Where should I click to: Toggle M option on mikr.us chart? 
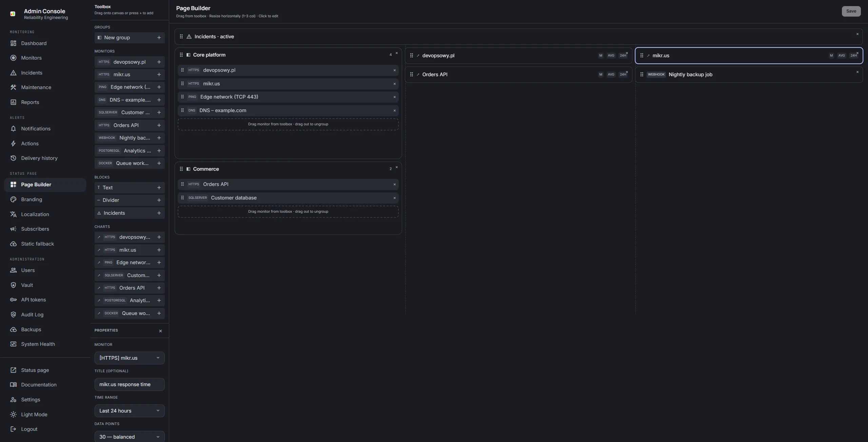831,56
